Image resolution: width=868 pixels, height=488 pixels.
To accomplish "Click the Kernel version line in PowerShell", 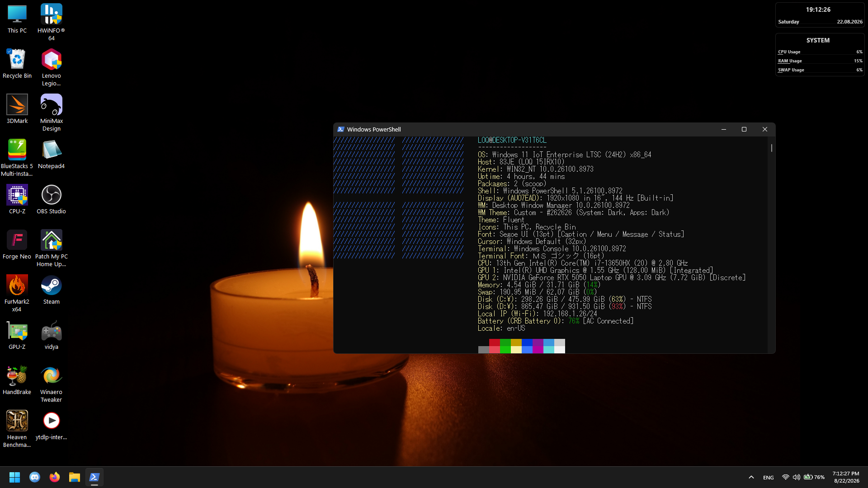I will point(536,169).
